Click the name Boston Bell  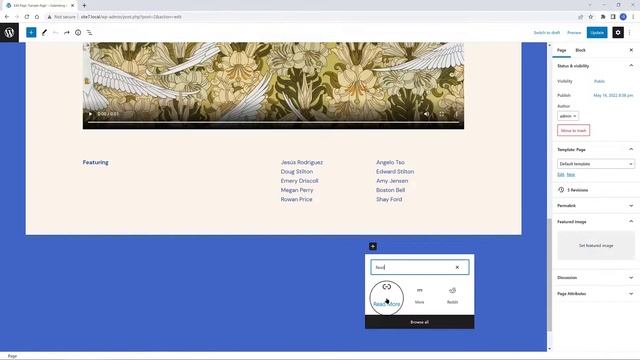click(x=391, y=190)
